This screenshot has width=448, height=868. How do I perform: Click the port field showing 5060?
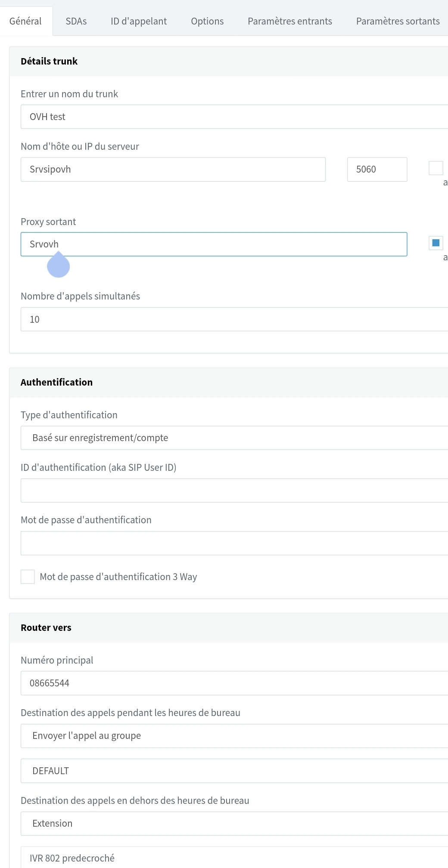pos(377,169)
